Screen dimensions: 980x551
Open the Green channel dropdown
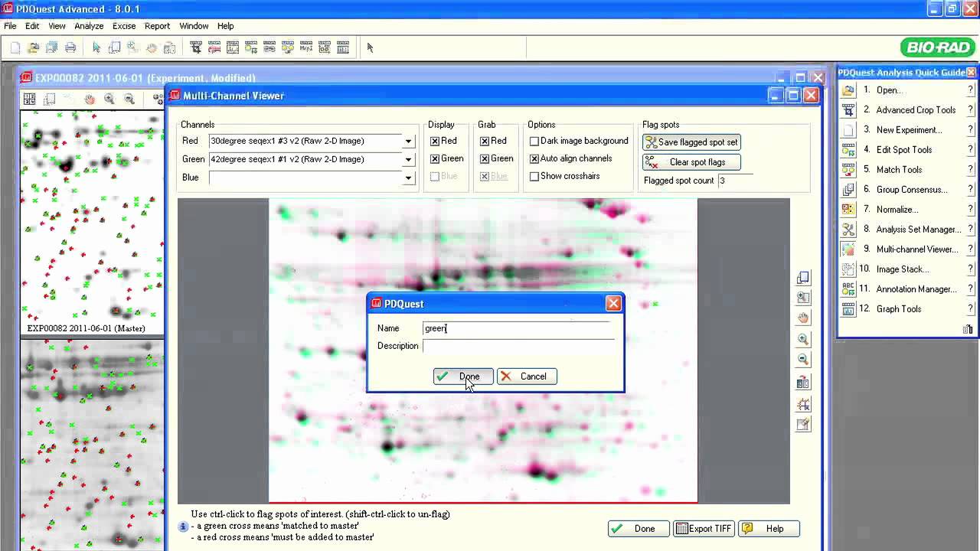pos(408,160)
